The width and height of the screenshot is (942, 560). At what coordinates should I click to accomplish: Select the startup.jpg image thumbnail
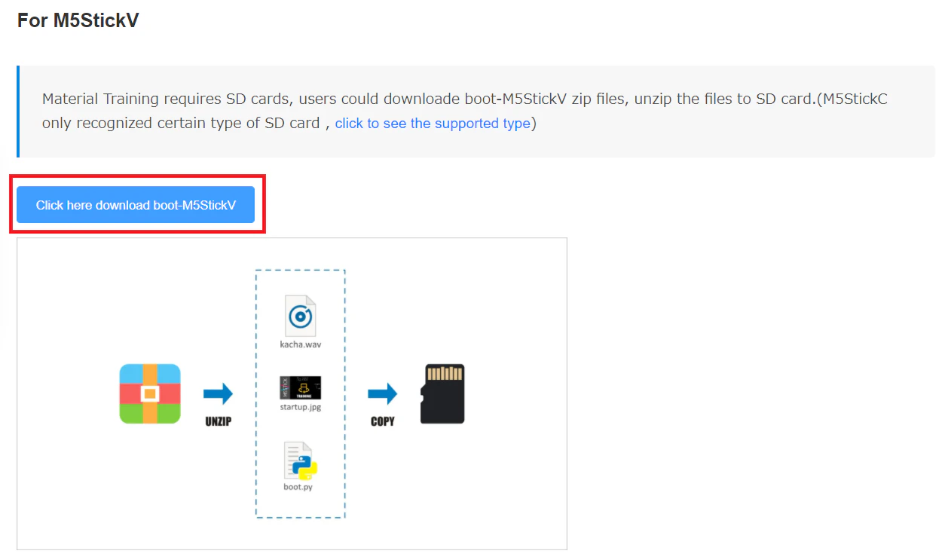pyautogui.click(x=301, y=387)
